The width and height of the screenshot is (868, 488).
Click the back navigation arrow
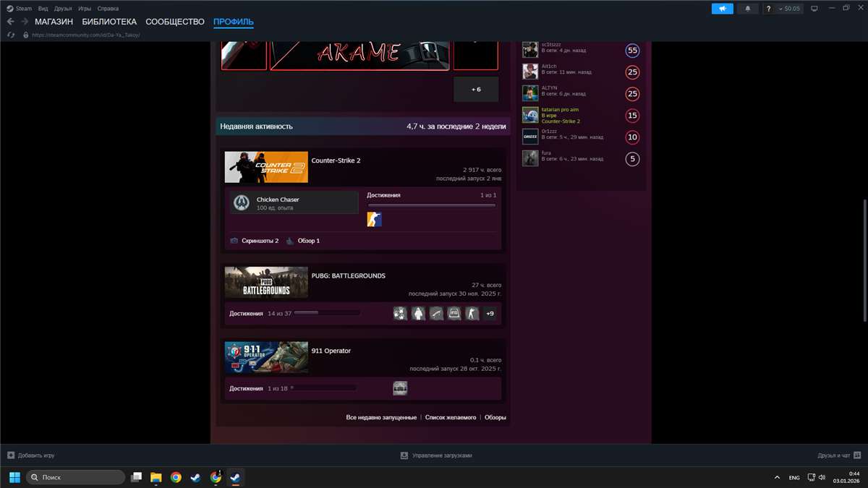point(10,22)
